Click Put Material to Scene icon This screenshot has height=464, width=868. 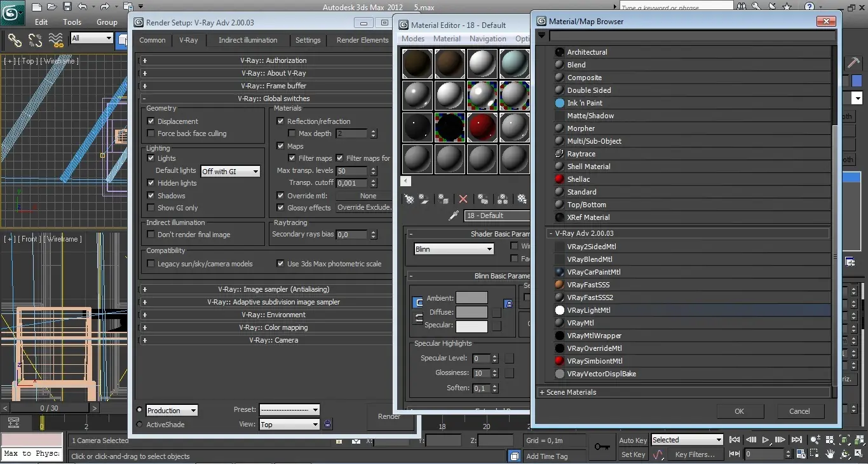[424, 199]
